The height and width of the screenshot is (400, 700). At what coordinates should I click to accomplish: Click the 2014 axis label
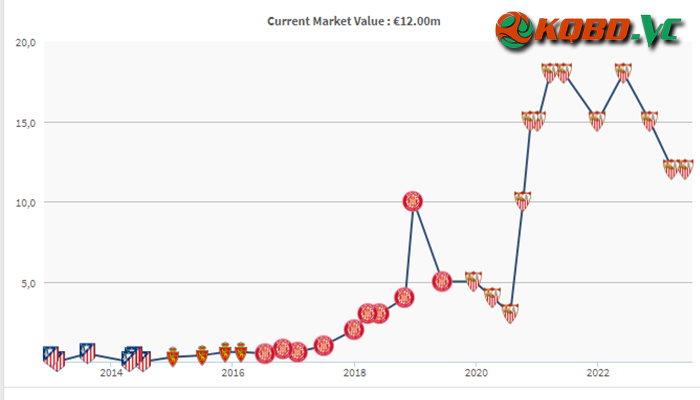coord(111,373)
